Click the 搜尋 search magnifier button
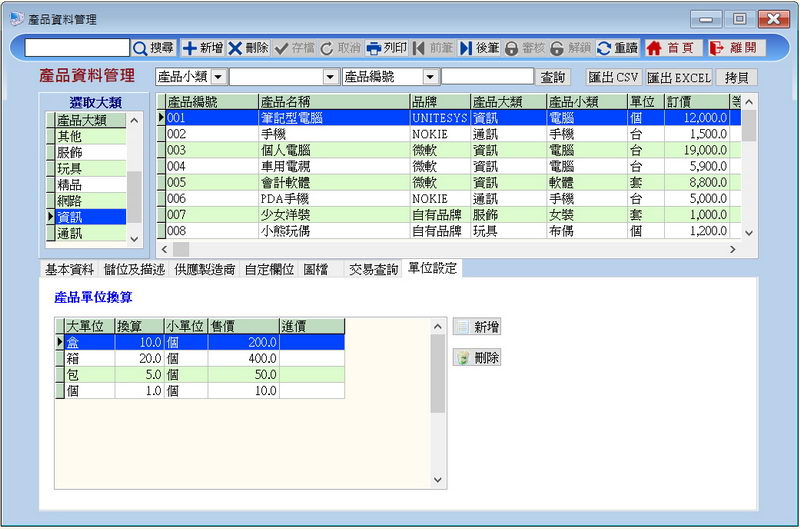The image size is (800, 529). click(153, 48)
